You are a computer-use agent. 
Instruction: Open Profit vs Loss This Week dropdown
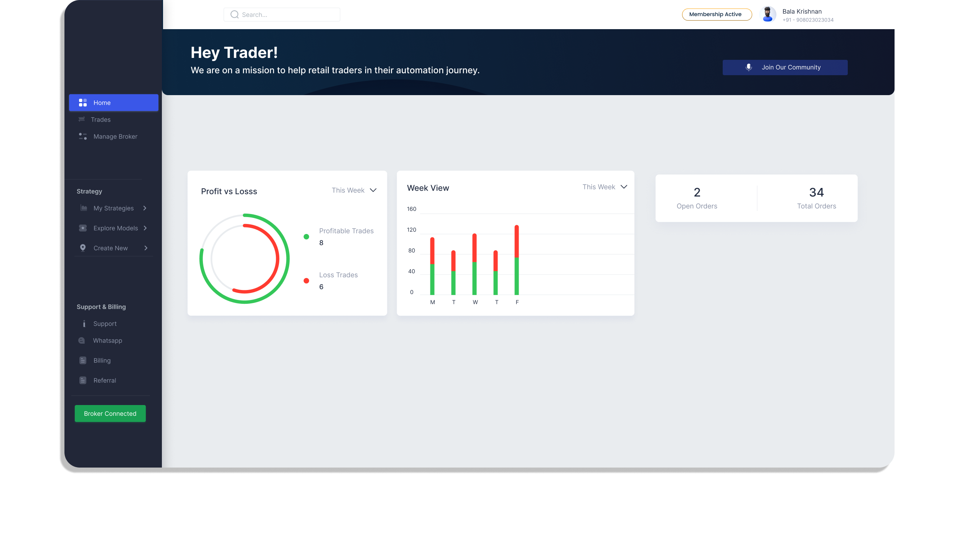click(x=373, y=190)
